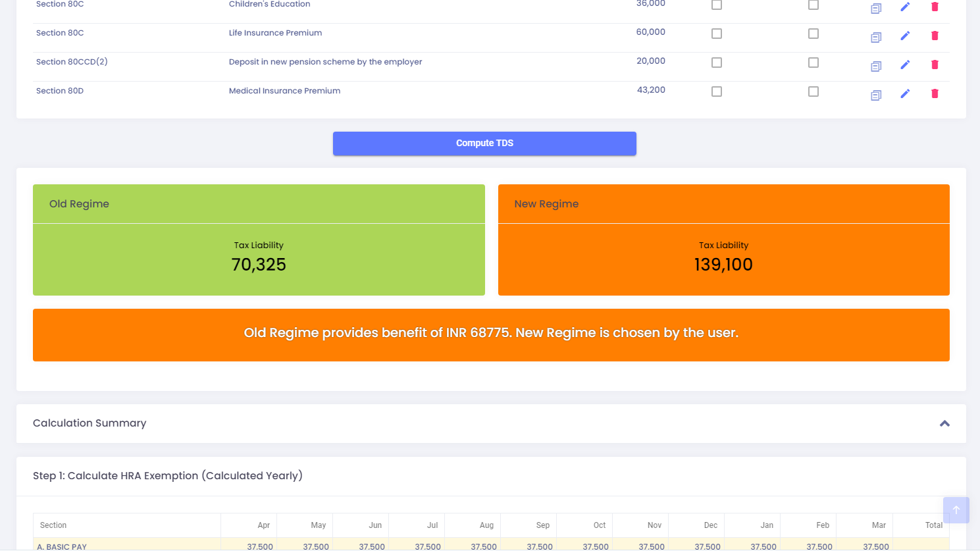The height and width of the screenshot is (551, 980).
Task: Click the Sep column header
Action: pos(542,525)
